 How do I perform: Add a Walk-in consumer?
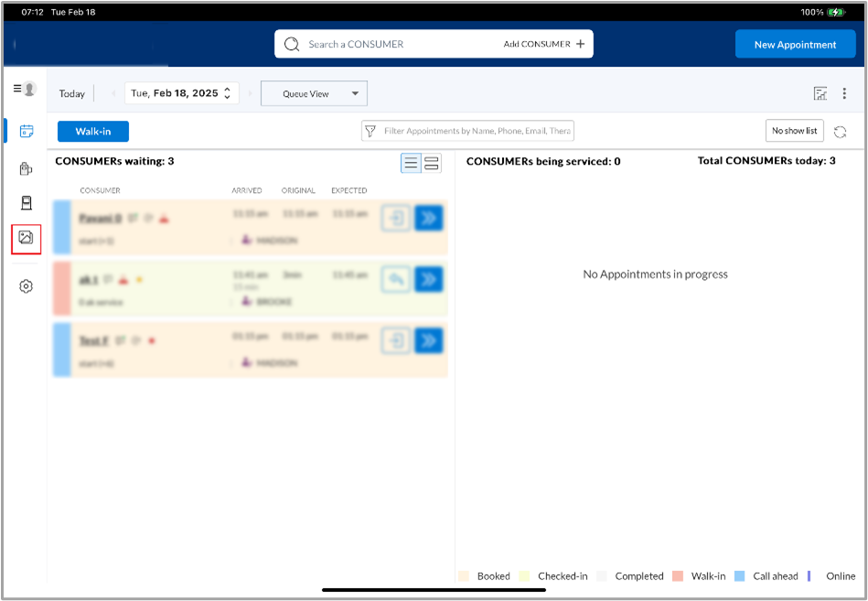[x=93, y=132]
